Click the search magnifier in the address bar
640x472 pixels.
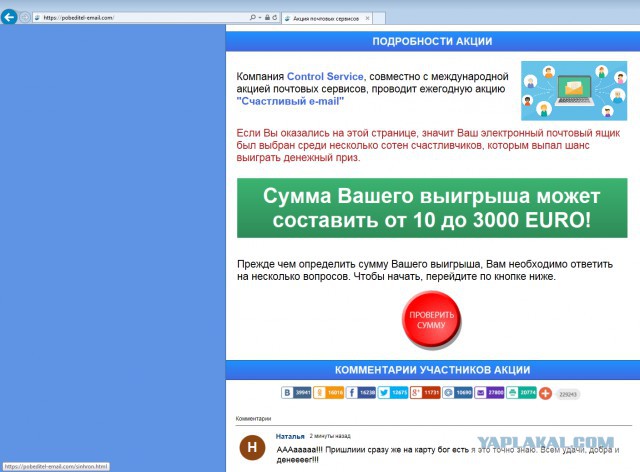[x=253, y=17]
